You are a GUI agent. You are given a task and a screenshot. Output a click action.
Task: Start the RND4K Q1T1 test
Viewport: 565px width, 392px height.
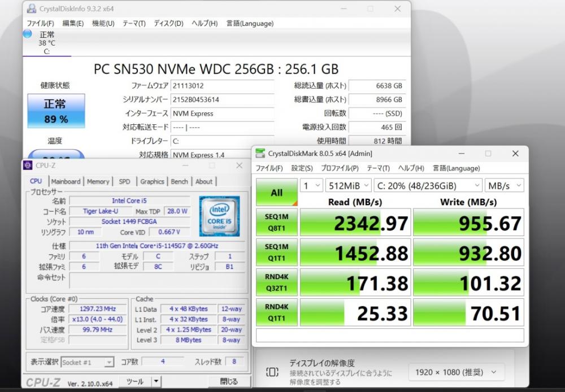277,312
